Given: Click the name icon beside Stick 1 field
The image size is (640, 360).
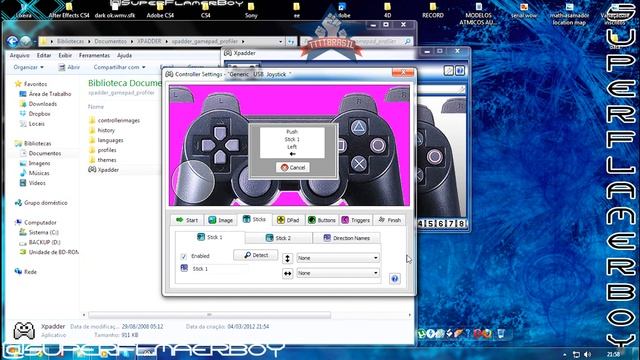Looking at the screenshot, I should click(x=184, y=268).
